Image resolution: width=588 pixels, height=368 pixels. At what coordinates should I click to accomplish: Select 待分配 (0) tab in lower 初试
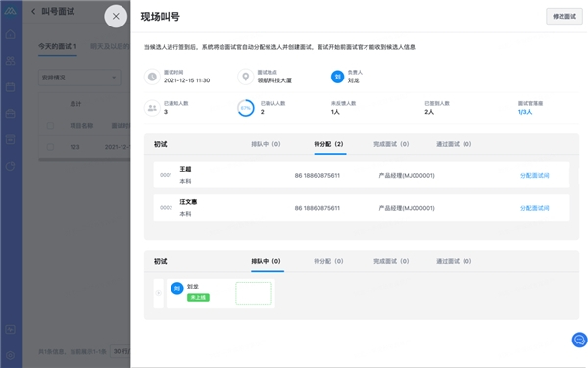tap(328, 261)
